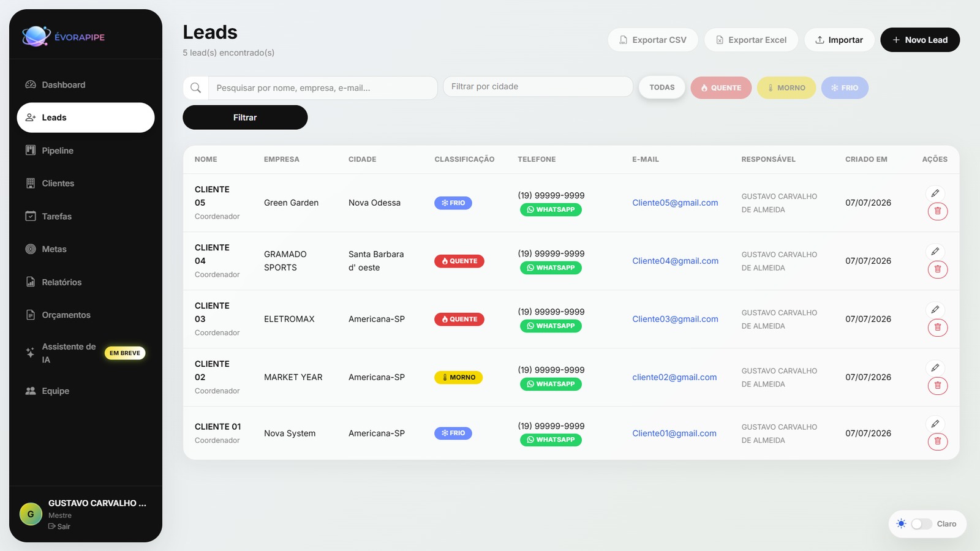Click Exportar CSV button
The image size is (980, 551).
pyautogui.click(x=653, y=40)
